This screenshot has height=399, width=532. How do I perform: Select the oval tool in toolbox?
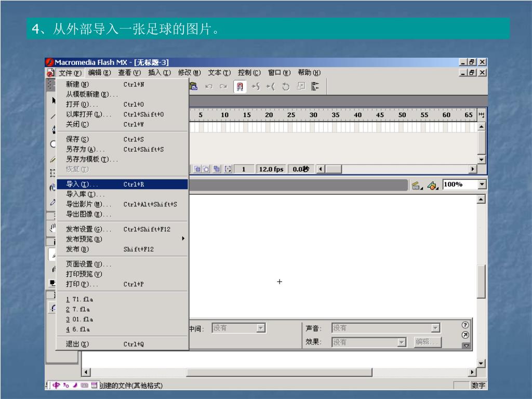53,144
